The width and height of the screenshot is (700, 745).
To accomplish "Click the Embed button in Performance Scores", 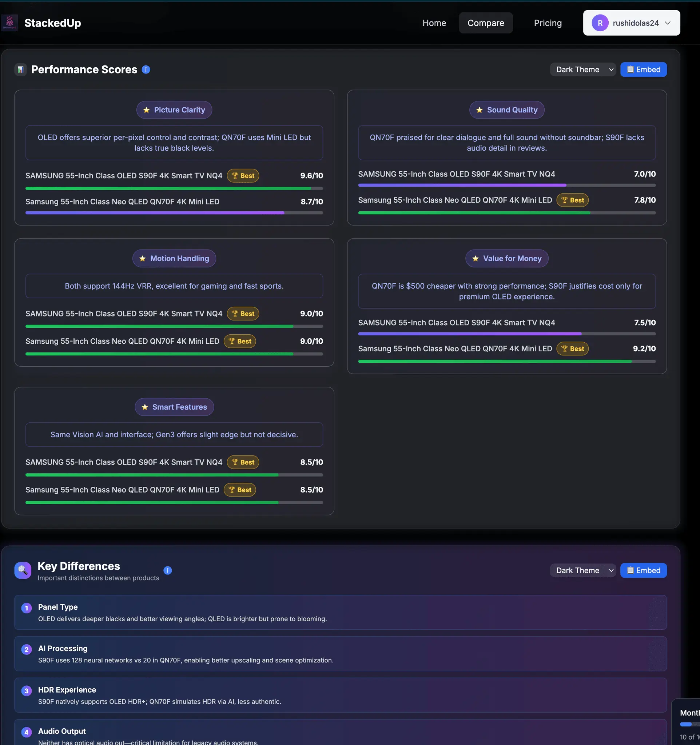I will [643, 70].
